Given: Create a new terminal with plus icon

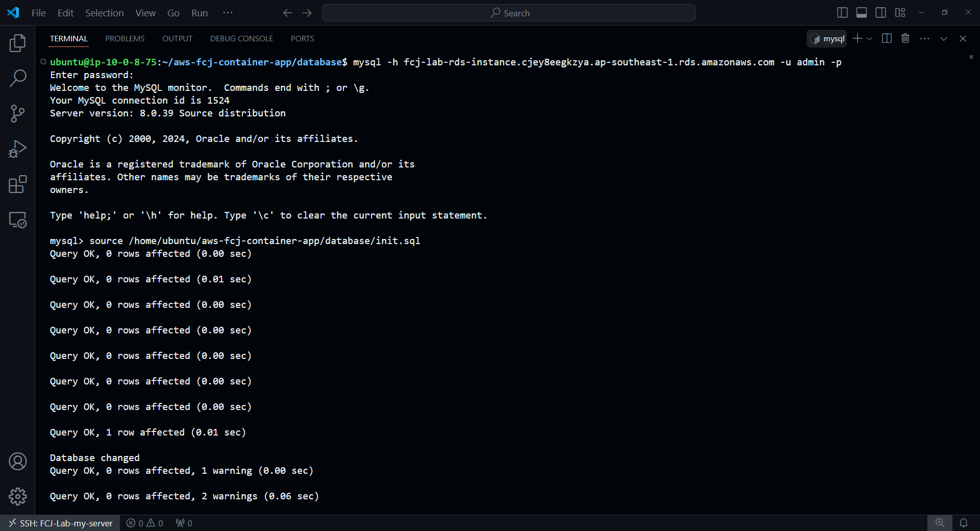Looking at the screenshot, I should click(x=857, y=39).
